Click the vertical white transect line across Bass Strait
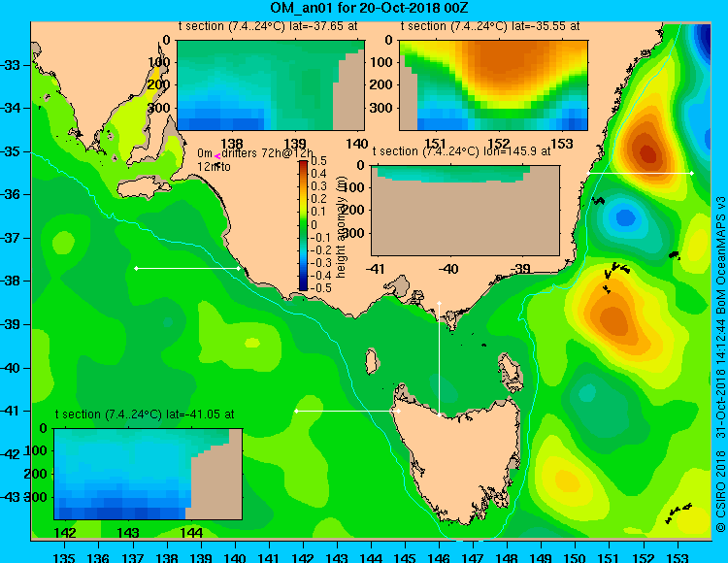Image resolution: width=728 pixels, height=563 pixels. point(439,359)
